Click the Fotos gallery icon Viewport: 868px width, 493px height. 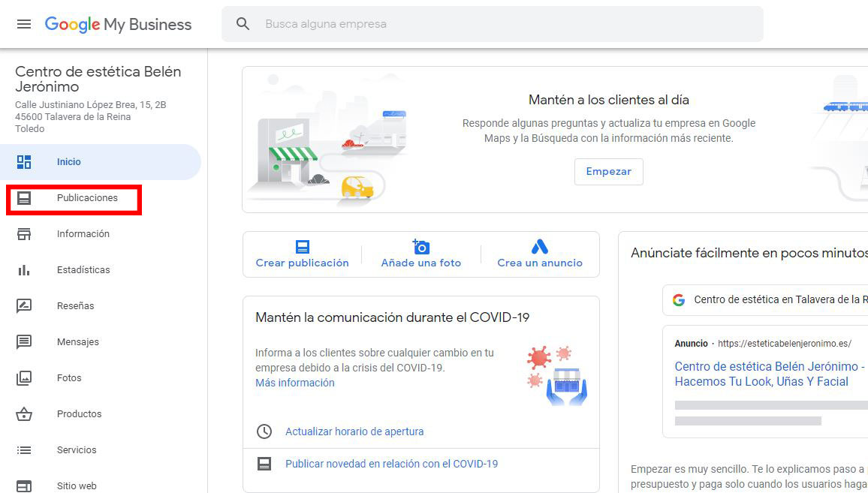[x=24, y=378]
